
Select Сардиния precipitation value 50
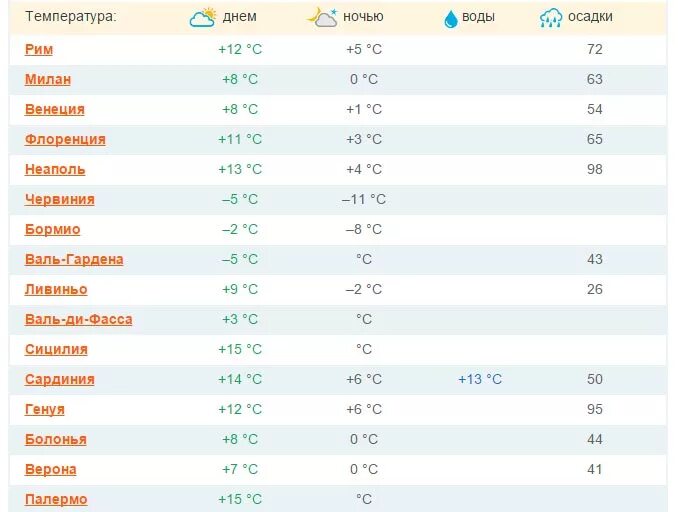click(x=595, y=379)
